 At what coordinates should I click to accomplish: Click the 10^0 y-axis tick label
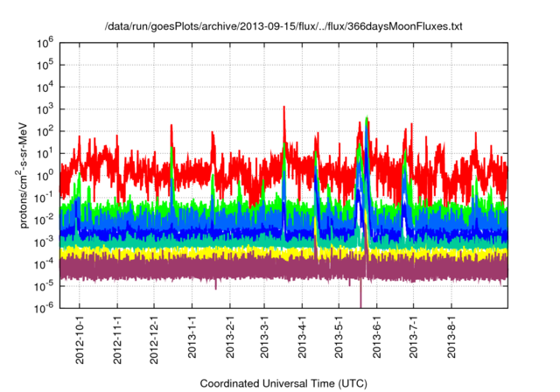(x=45, y=175)
